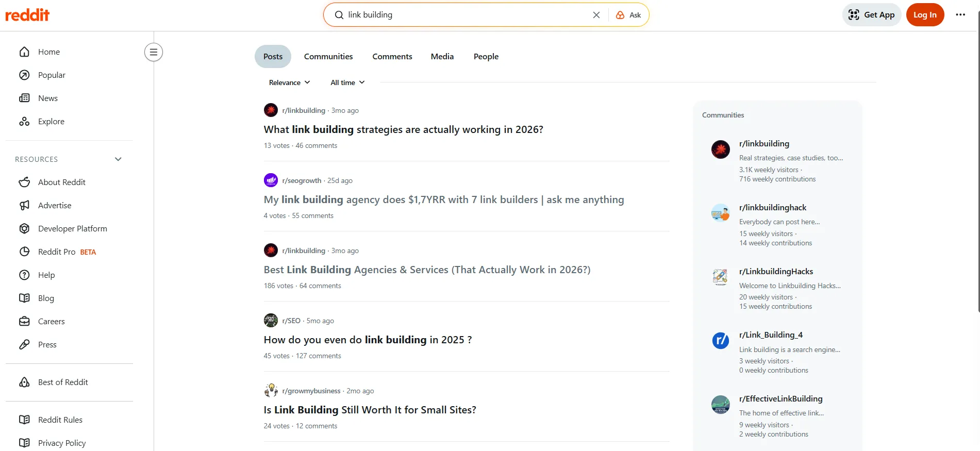980x451 pixels.
Task: Click the Log In button
Action: click(x=925, y=14)
